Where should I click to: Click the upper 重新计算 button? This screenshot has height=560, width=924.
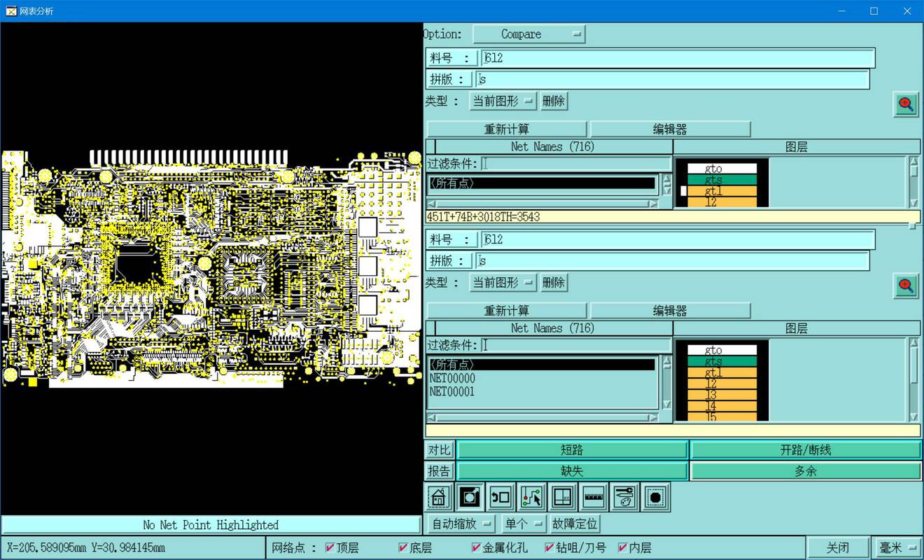[x=507, y=129]
